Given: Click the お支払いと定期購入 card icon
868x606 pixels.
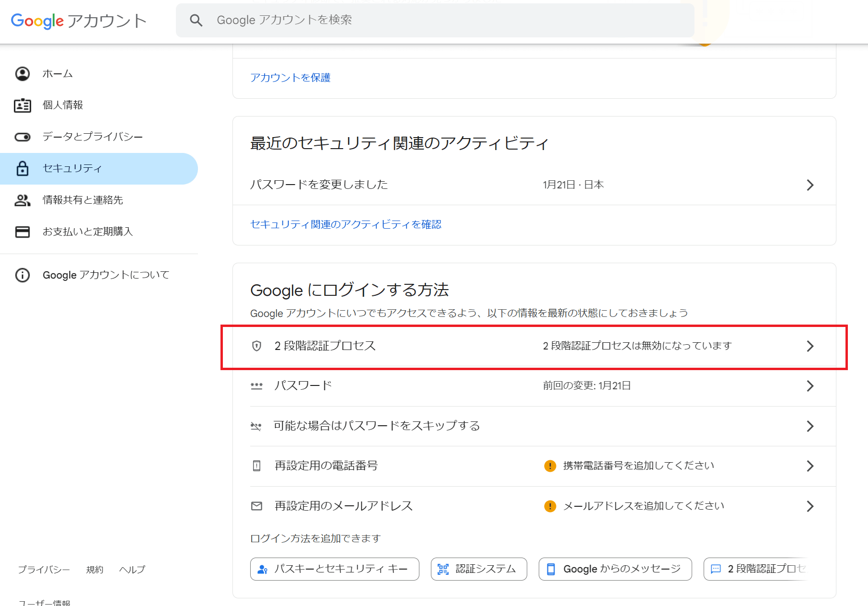Looking at the screenshot, I should click(23, 232).
